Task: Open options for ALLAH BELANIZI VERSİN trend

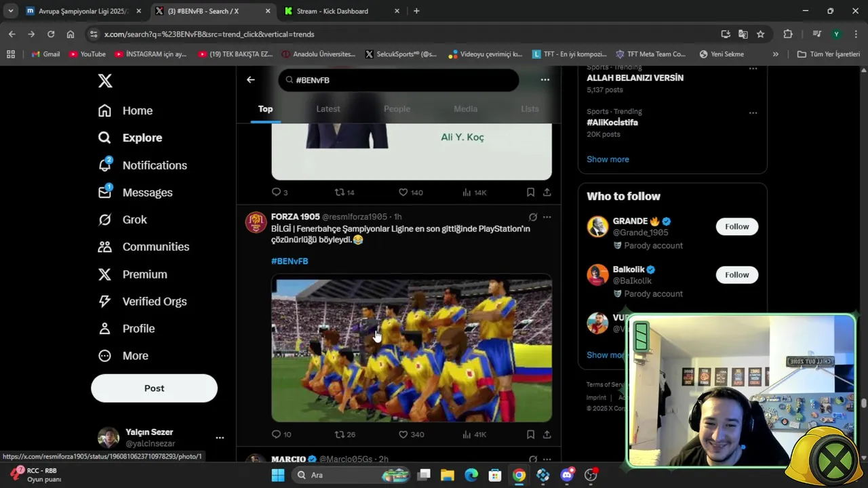Action: (x=753, y=68)
